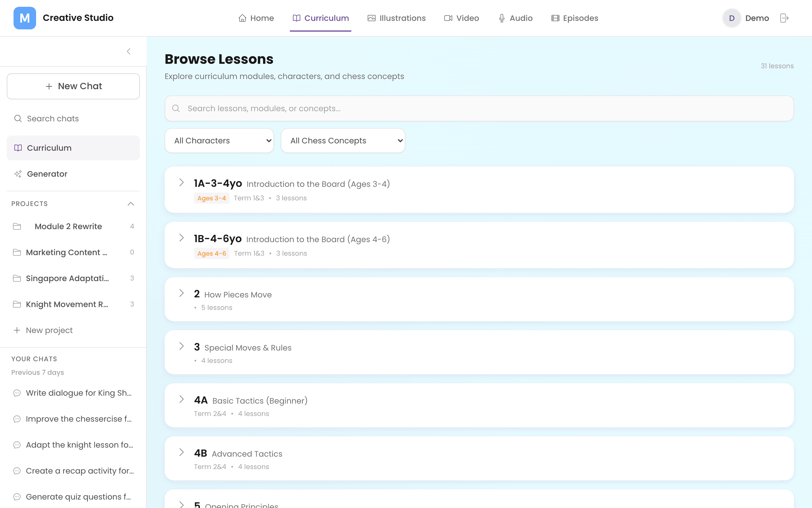Start a New Chat

tap(73, 86)
